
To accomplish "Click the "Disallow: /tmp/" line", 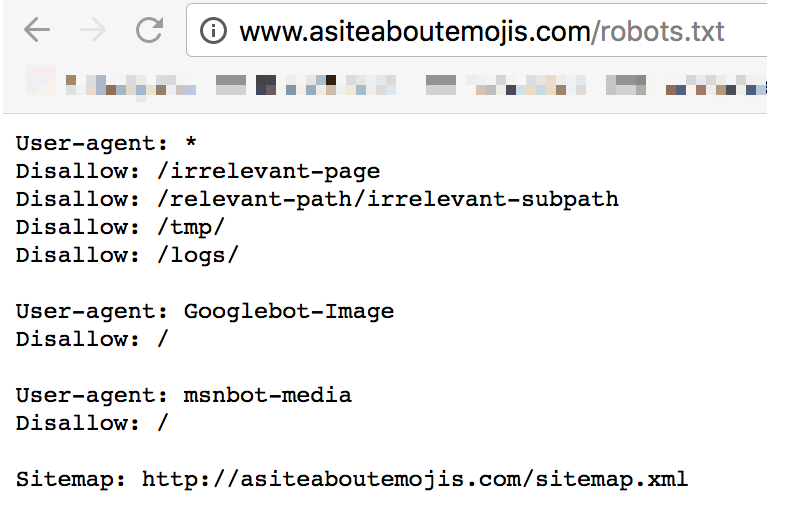I will point(120,227).
